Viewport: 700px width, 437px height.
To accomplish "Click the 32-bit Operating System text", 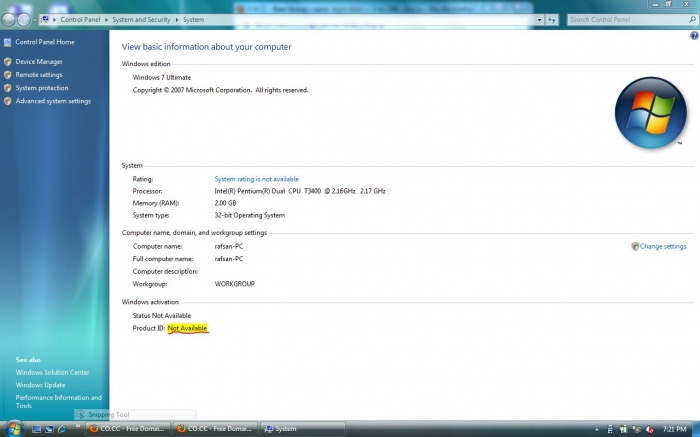I will click(250, 215).
